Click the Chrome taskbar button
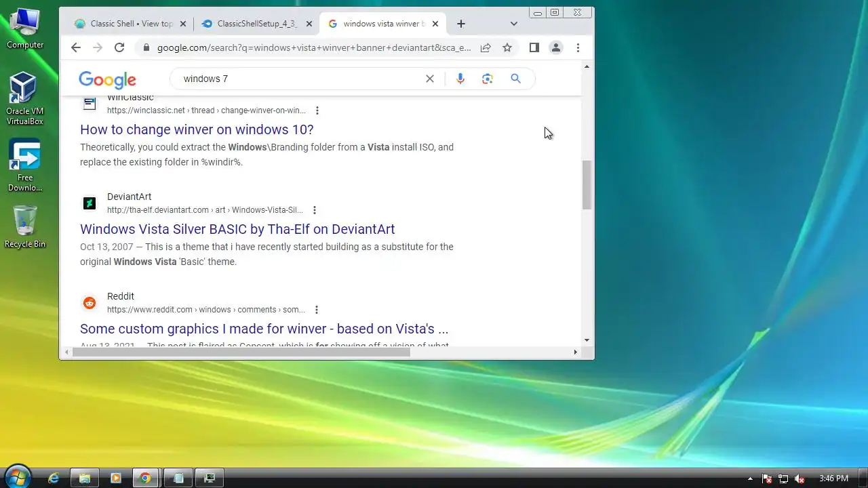 coord(145,478)
